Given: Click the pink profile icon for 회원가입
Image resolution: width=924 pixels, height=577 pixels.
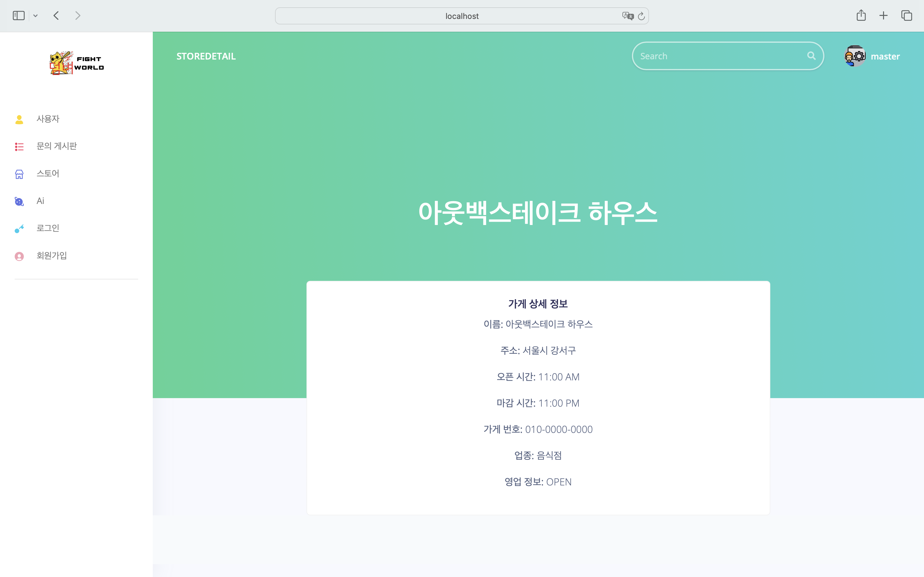Looking at the screenshot, I should [x=19, y=256].
